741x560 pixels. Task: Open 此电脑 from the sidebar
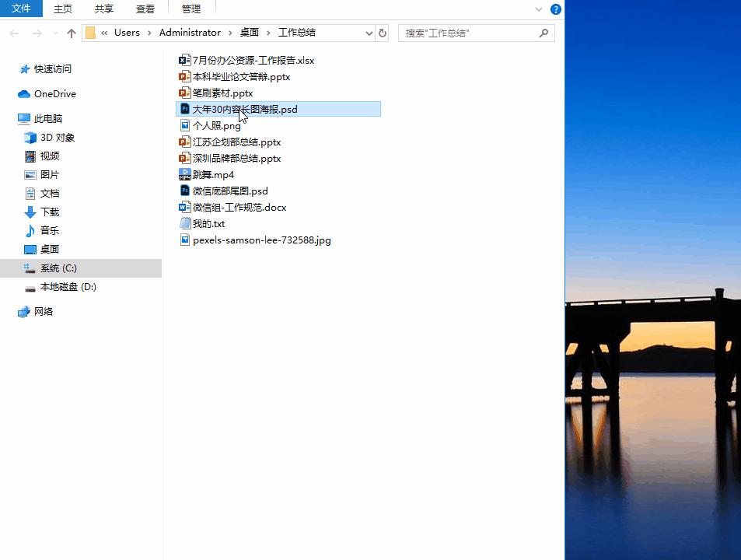48,118
